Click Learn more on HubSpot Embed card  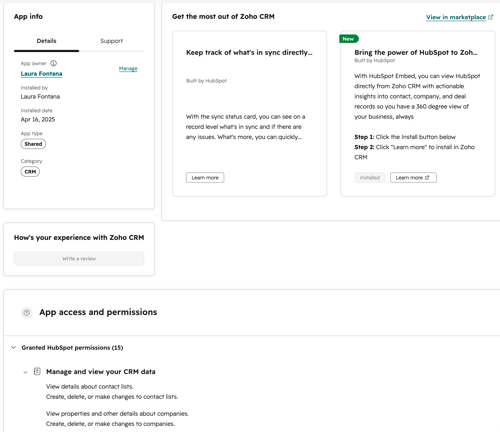click(413, 178)
